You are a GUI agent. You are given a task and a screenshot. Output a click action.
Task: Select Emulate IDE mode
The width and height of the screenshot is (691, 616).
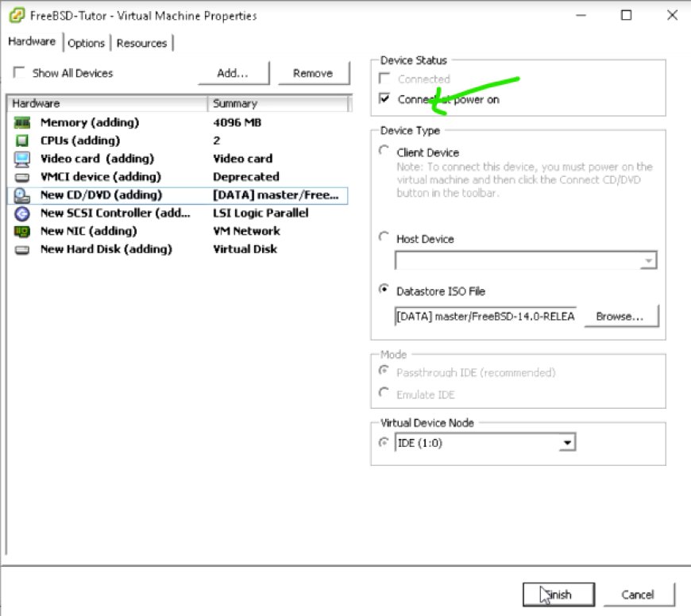pos(384,392)
